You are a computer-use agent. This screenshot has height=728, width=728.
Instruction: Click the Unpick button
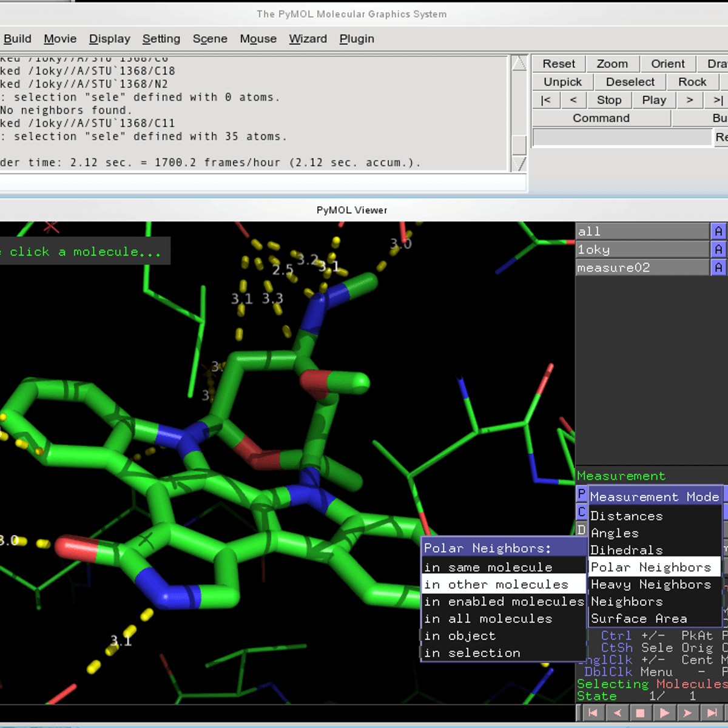click(x=562, y=82)
